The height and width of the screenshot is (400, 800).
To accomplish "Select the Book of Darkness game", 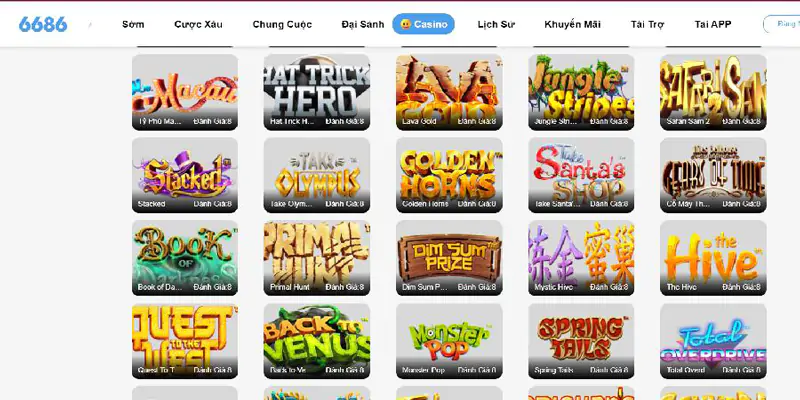I will [185, 258].
